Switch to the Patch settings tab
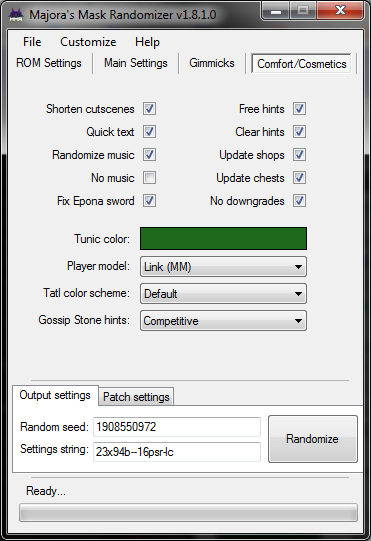The height and width of the screenshot is (541, 371). [x=136, y=397]
